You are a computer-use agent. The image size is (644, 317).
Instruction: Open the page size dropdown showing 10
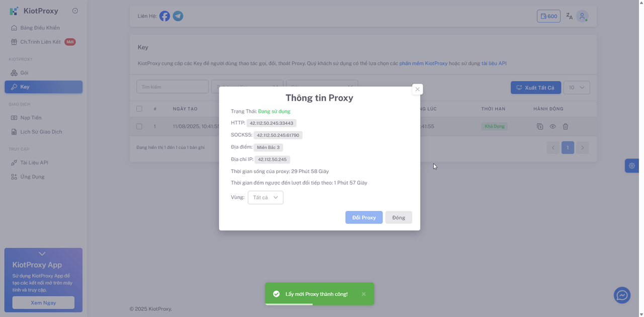pyautogui.click(x=577, y=87)
